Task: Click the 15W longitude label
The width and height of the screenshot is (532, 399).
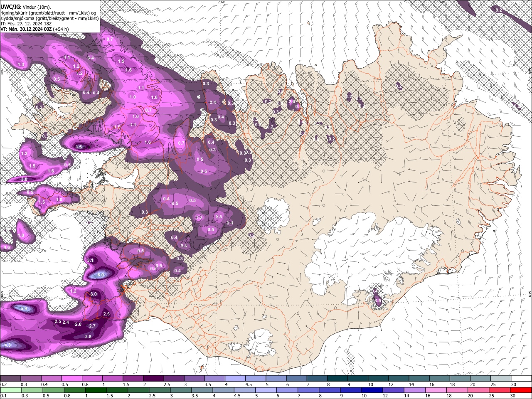Action: click(440, 2)
